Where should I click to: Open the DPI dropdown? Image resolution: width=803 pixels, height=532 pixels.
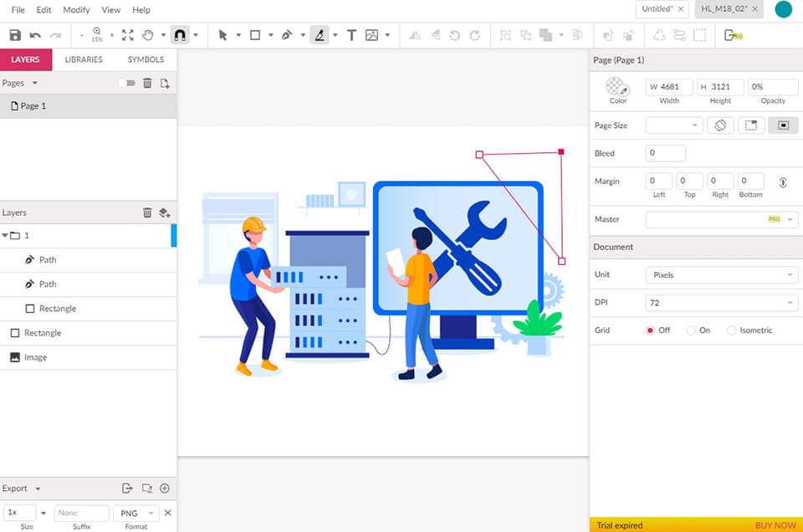coord(721,303)
